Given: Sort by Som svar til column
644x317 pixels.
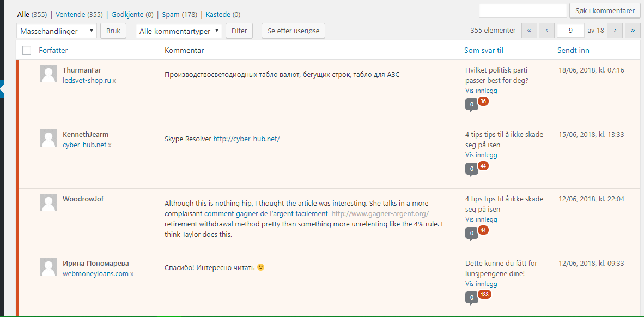Looking at the screenshot, I should tap(484, 50).
